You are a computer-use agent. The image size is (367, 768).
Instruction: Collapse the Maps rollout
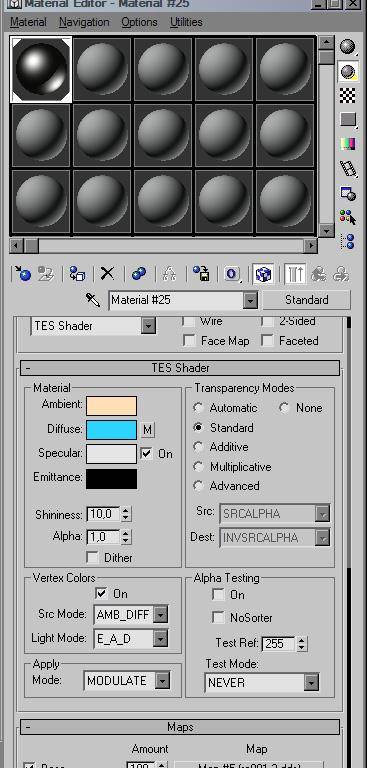(180, 727)
